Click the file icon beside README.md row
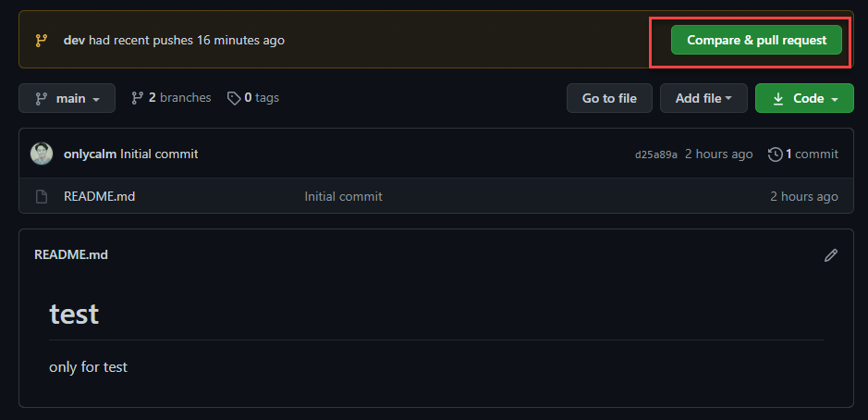This screenshot has height=420, width=868. [x=42, y=196]
